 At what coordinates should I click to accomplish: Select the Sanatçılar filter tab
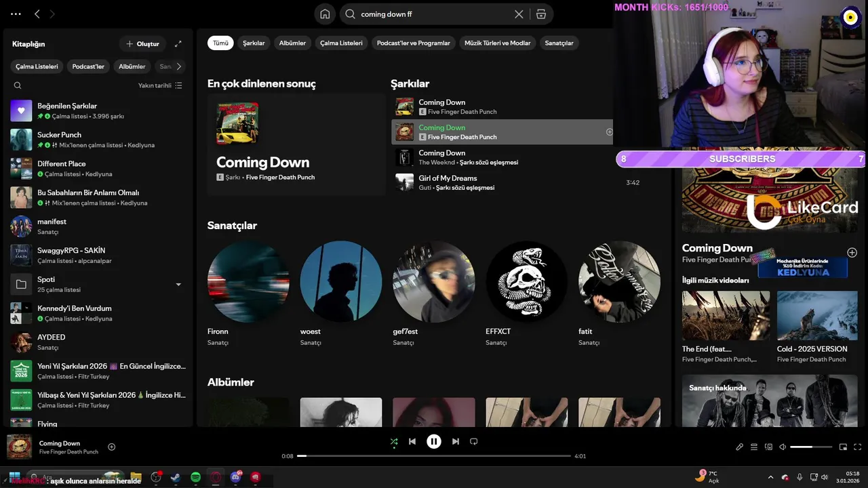click(x=559, y=43)
